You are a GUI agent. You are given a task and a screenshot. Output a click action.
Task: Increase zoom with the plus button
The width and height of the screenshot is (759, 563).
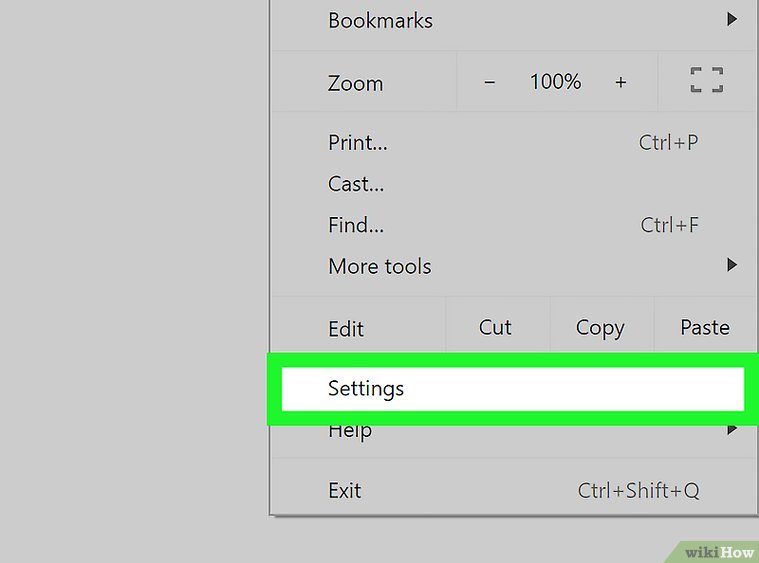click(621, 82)
